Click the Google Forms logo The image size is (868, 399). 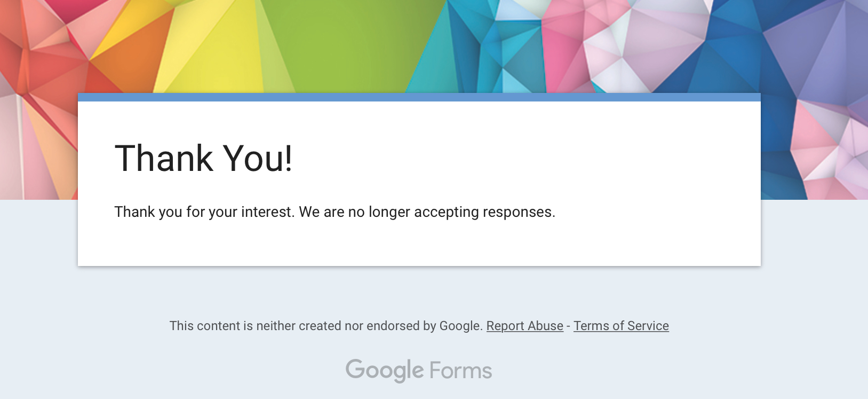tap(419, 370)
